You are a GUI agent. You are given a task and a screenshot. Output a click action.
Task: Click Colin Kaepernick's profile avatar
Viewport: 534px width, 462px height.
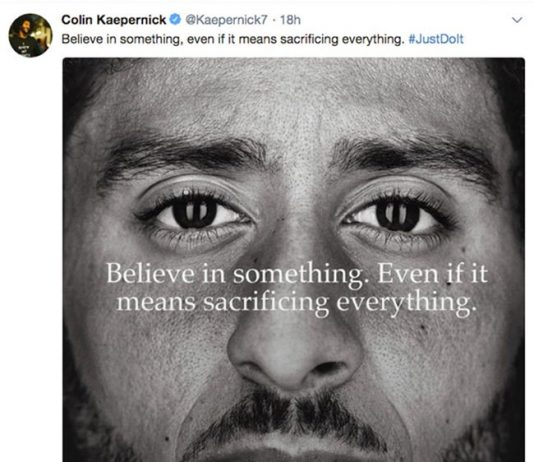tap(31, 35)
